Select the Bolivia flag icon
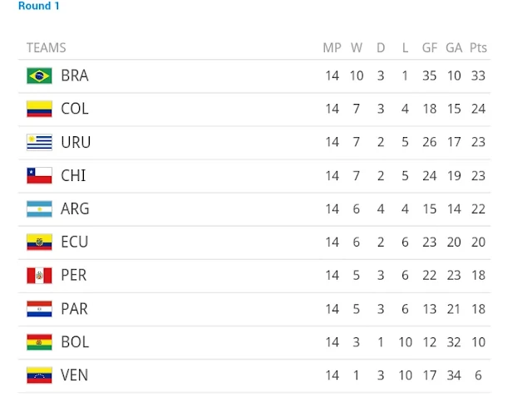 [x=39, y=342]
